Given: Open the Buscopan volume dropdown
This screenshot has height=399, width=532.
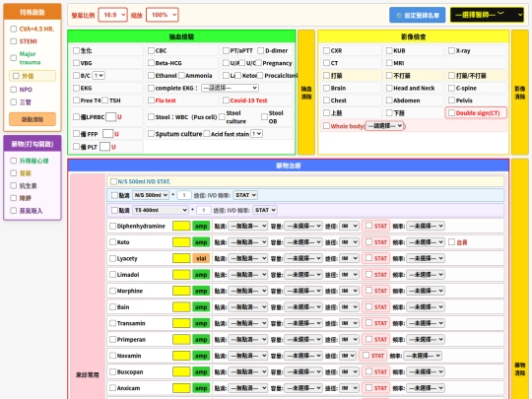Looking at the screenshot, I should pos(303,371).
